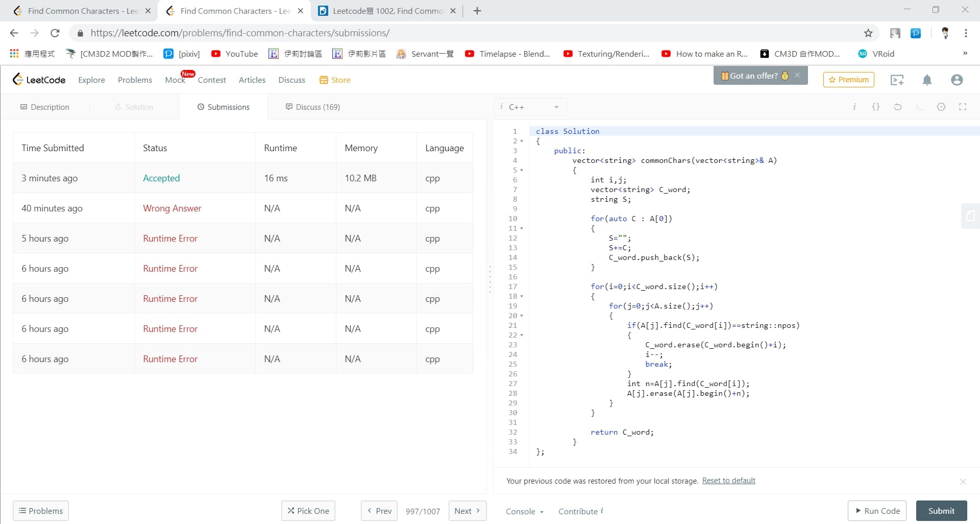Bookmark this page with the star icon
Image resolution: width=980 pixels, height=524 pixels.
868,33
